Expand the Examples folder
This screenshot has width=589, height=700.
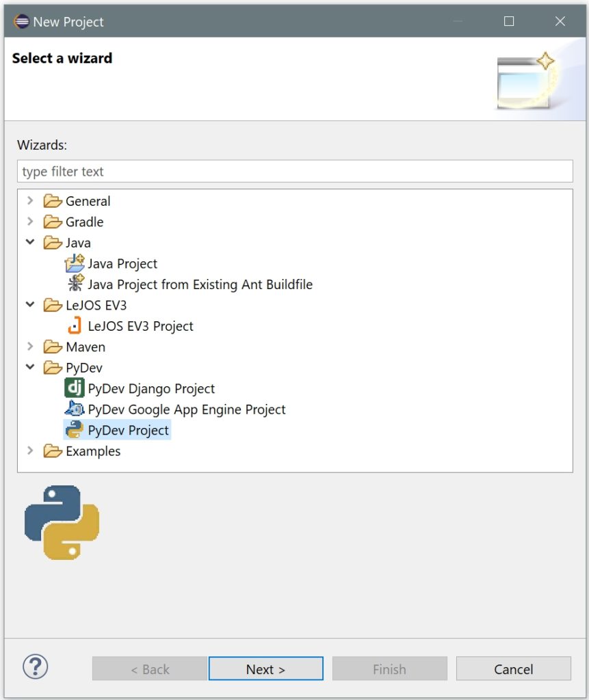tap(29, 450)
